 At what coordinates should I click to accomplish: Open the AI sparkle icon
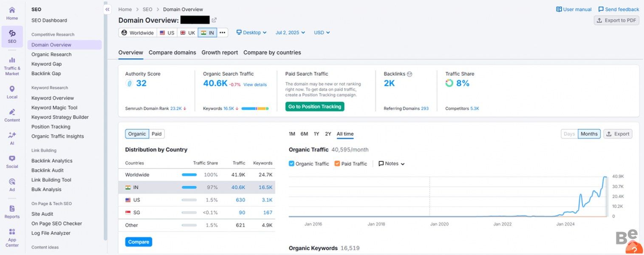(12, 136)
